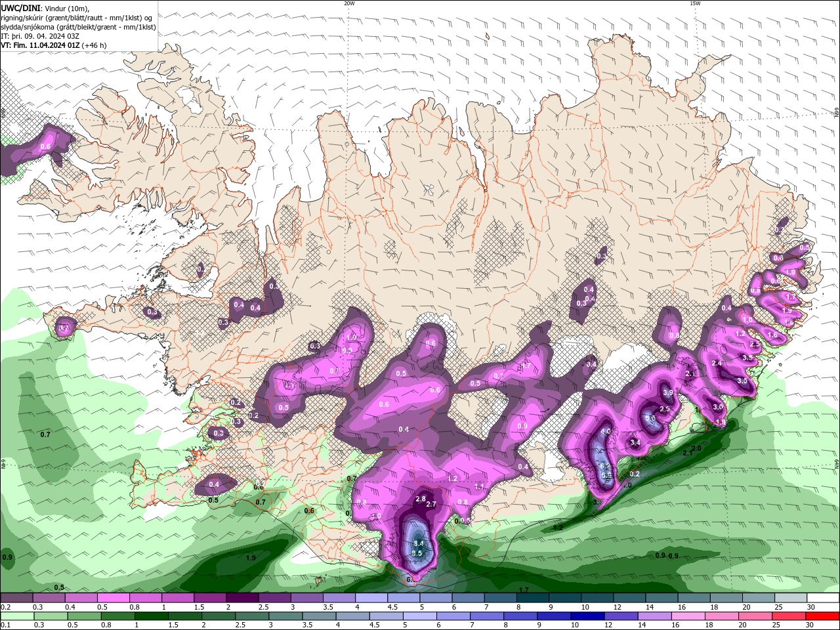Select the snow legend swatch labeled 12
This screenshot has width=840, height=630.
pos(629,598)
